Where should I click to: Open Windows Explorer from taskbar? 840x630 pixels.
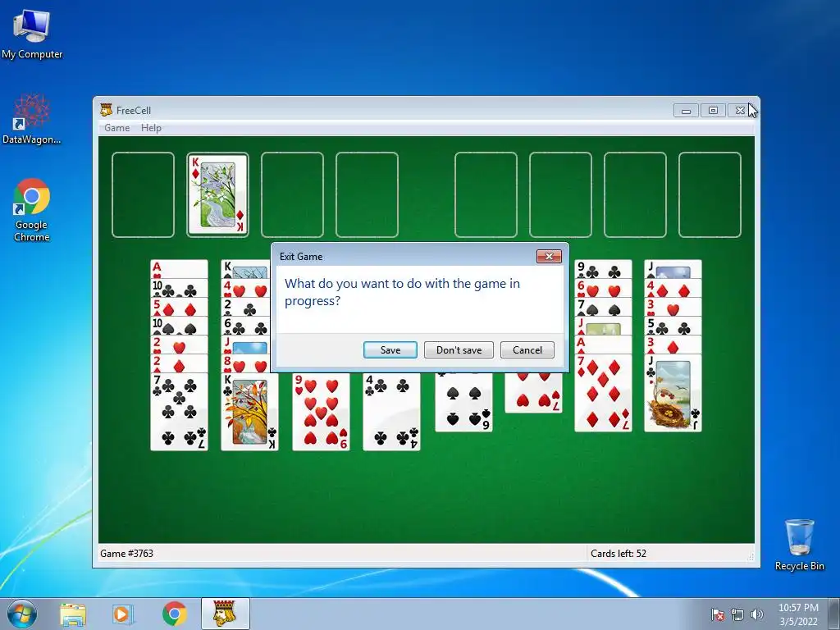coord(72,614)
